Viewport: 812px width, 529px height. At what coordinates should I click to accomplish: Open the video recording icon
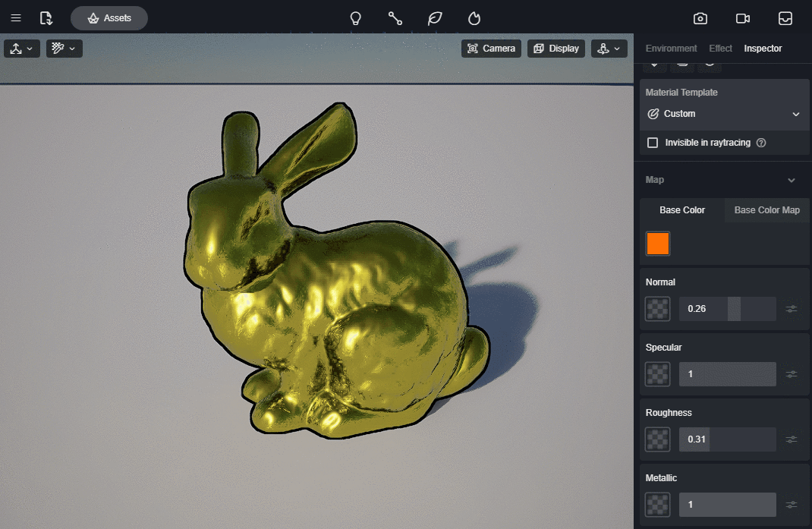[x=743, y=19]
